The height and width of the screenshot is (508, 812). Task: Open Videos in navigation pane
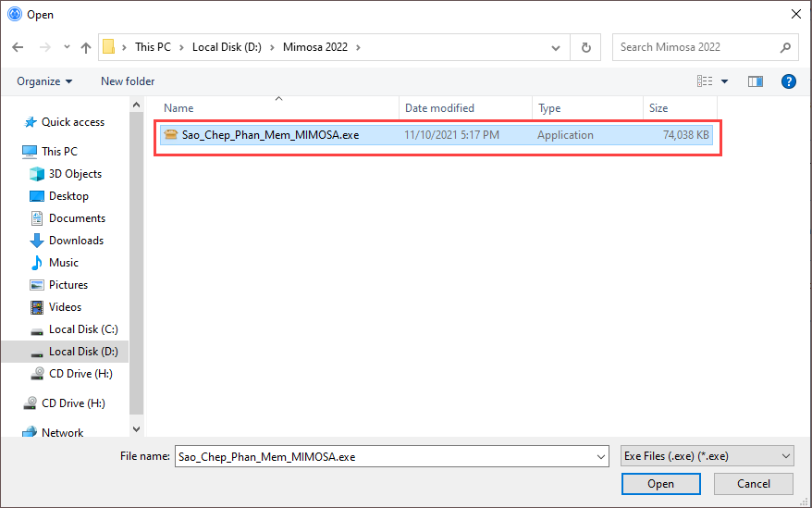coord(65,307)
